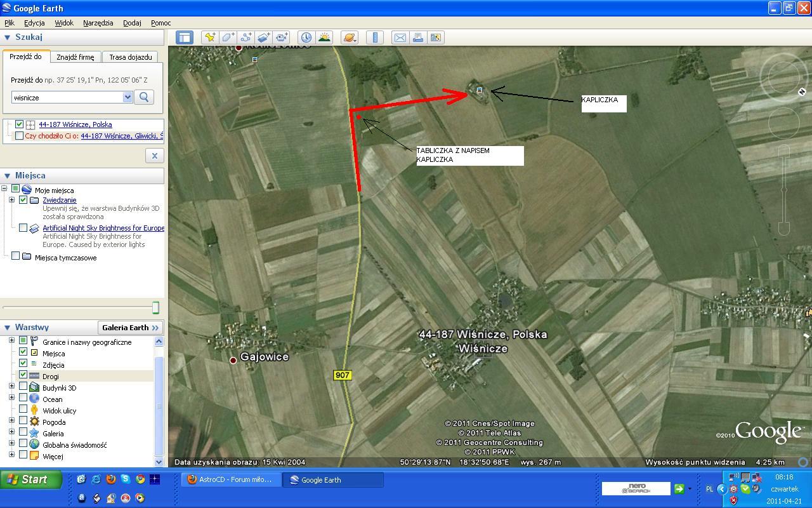Switch to AstroCD Forum taskbar window
Screen dimensions: 812x508
pos(232,479)
